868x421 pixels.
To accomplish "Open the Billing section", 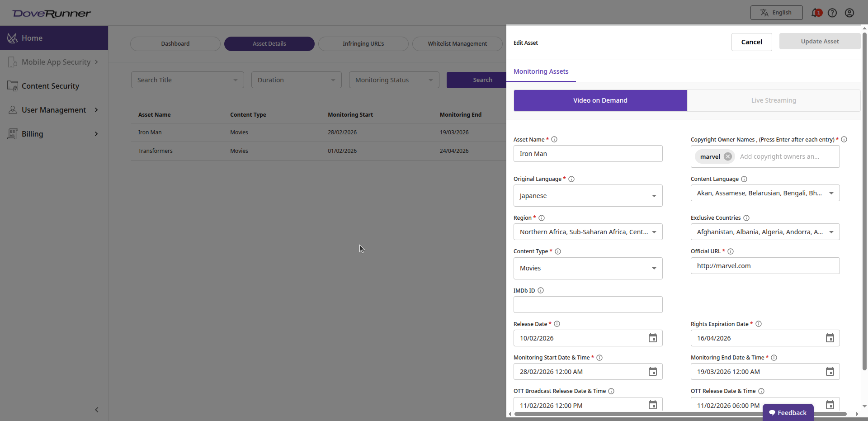I will coord(32,133).
